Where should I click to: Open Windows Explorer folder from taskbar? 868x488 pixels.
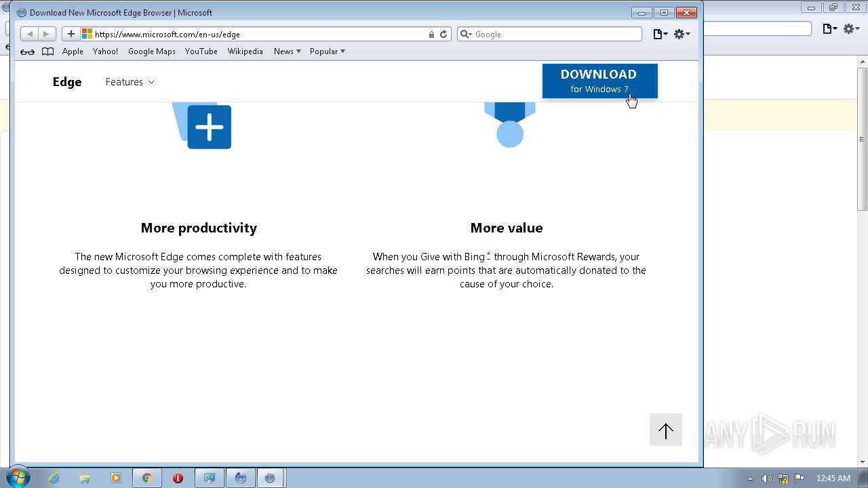[x=85, y=478]
